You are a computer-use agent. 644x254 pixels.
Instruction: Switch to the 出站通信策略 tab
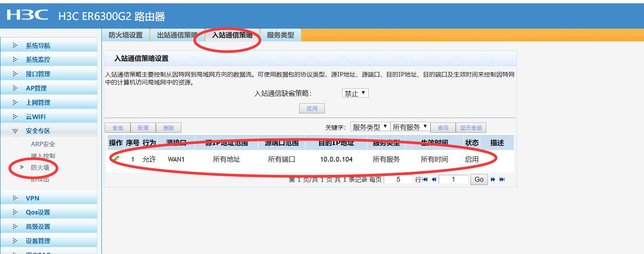point(177,35)
